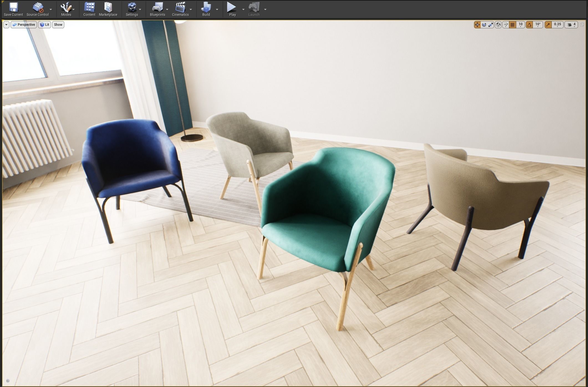The height and width of the screenshot is (387, 588).
Task: Maximize or restore the viewport
Action: coord(582,25)
